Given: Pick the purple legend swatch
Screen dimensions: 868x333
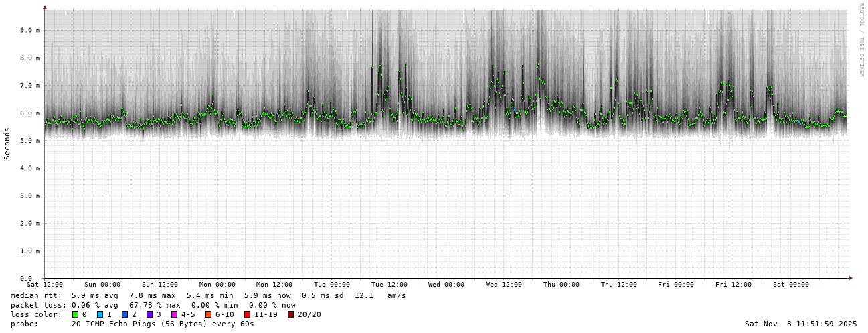Looking at the screenshot, I should click(x=149, y=314).
